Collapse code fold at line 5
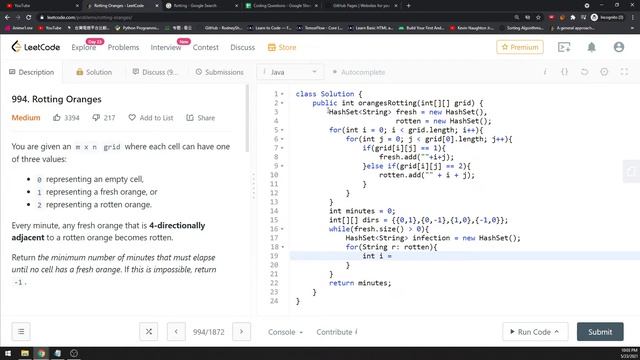The image size is (640, 360). (282, 130)
